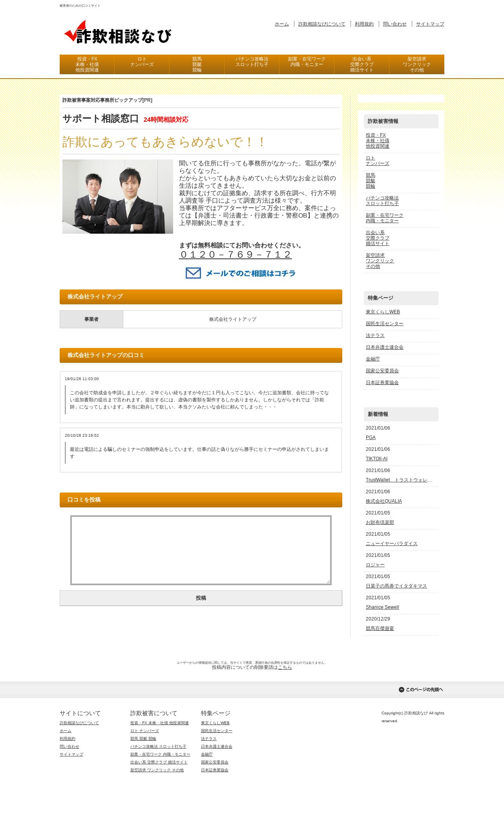This screenshot has width=504, height=833.
Task: Click the 詐欺相談なび site logo
Action: click(118, 32)
